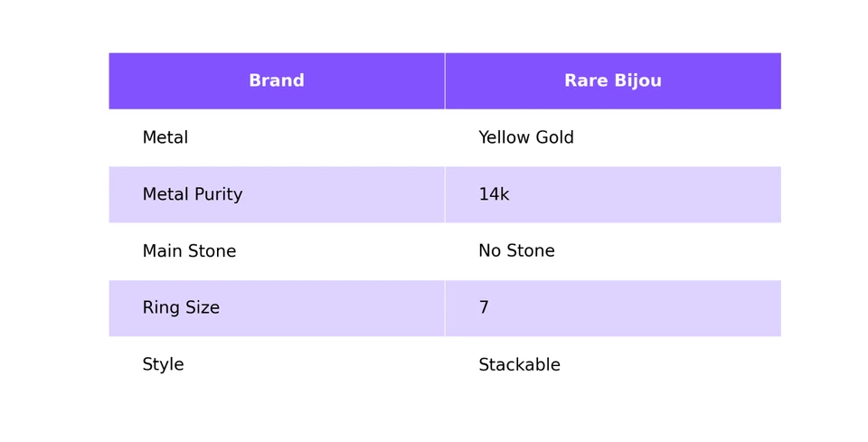The image size is (868, 442).
Task: Click the word Size in Ring Size
Action: (x=201, y=308)
